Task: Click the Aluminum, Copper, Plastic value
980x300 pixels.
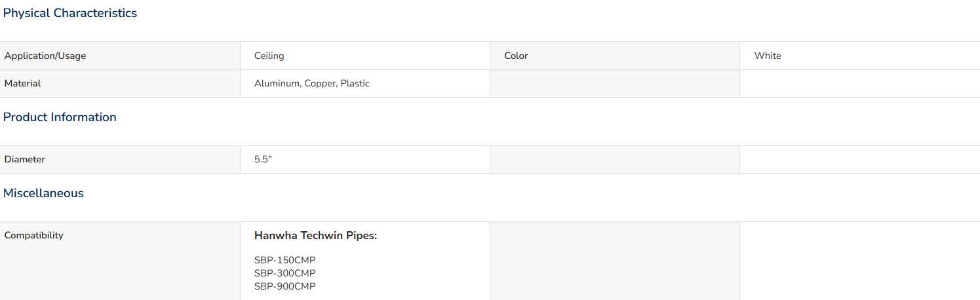Action: click(x=312, y=83)
